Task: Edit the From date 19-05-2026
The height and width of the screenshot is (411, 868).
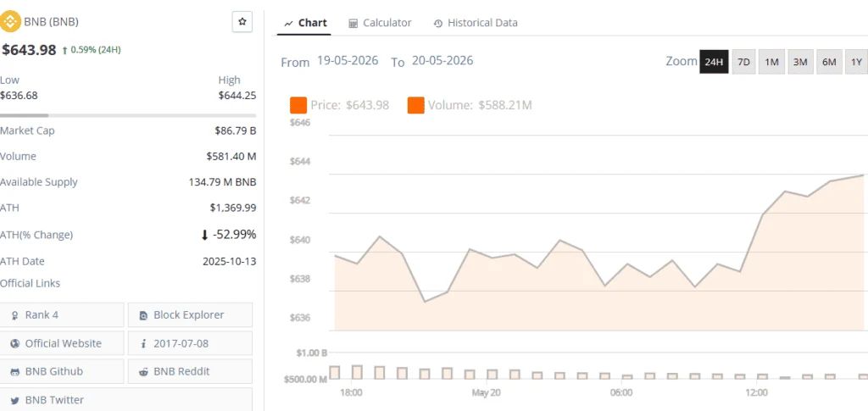Action: [x=348, y=61]
